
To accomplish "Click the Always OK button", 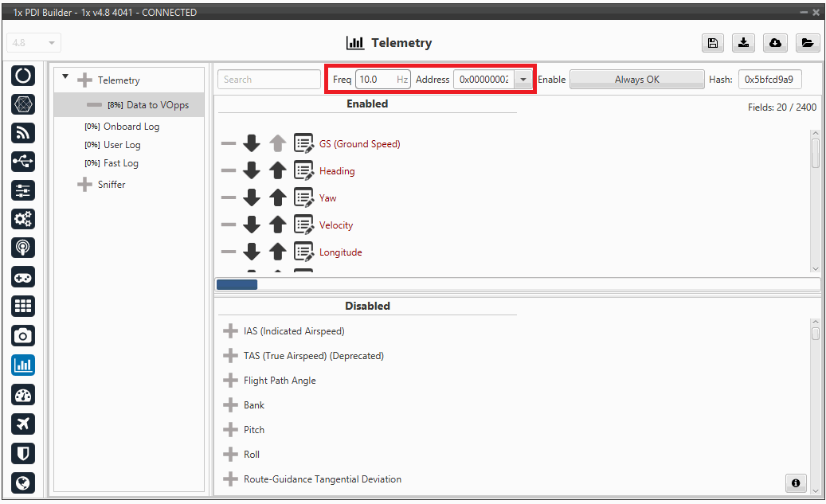I will [x=636, y=80].
